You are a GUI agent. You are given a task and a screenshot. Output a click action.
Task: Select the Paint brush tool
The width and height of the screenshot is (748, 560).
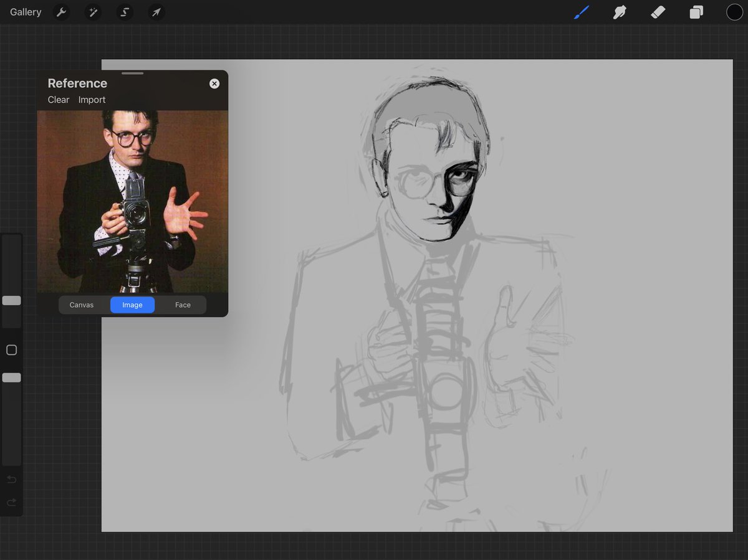coord(581,12)
